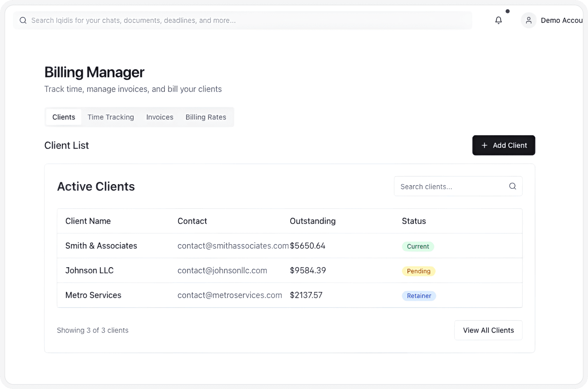
Task: Click the Pending status badge
Action: (x=419, y=271)
